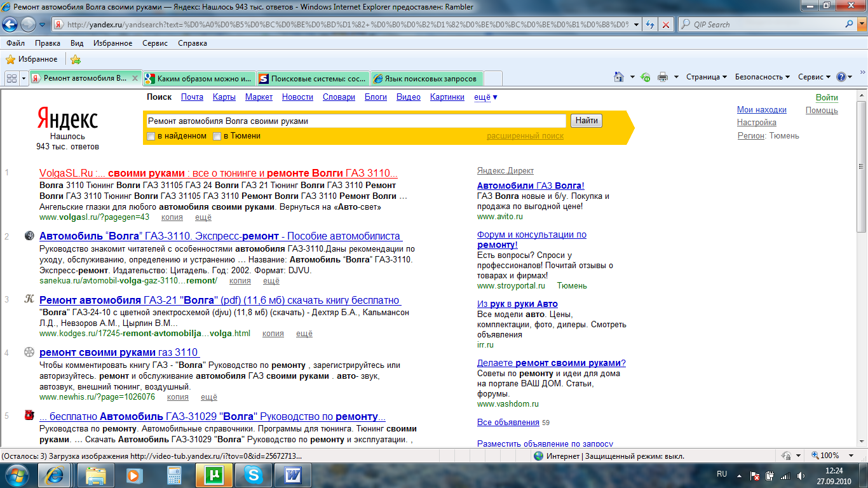
Task: Open the network signal tray icon
Action: [x=785, y=475]
